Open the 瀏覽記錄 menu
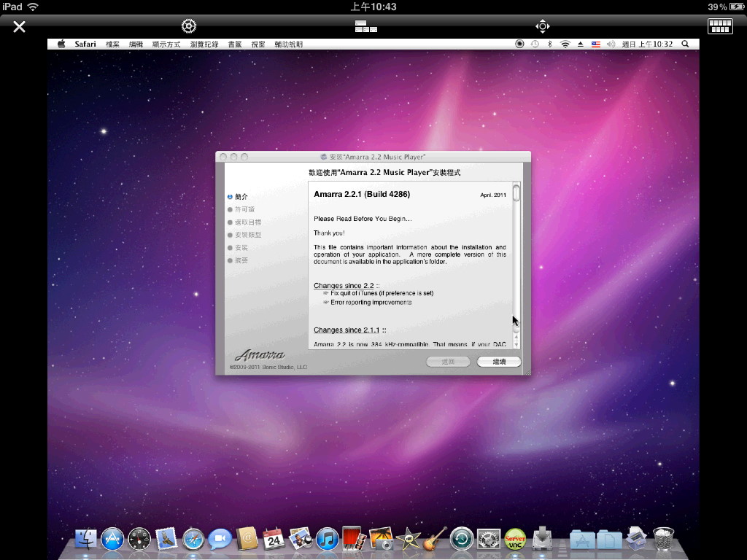 click(204, 44)
